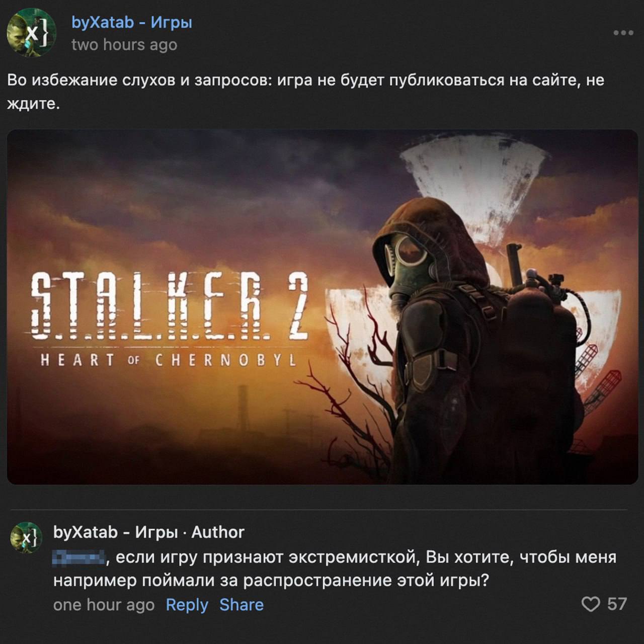Click the Author badge next to commenter name

pos(218,532)
